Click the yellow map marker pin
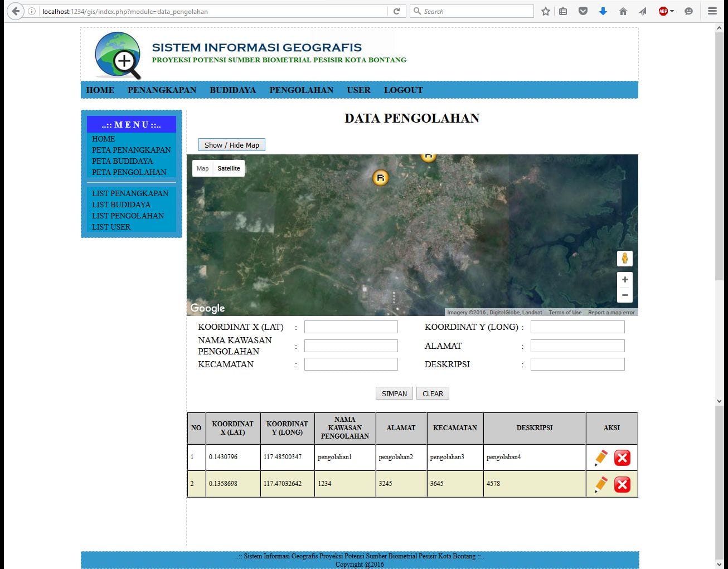The height and width of the screenshot is (569, 728). [x=380, y=178]
